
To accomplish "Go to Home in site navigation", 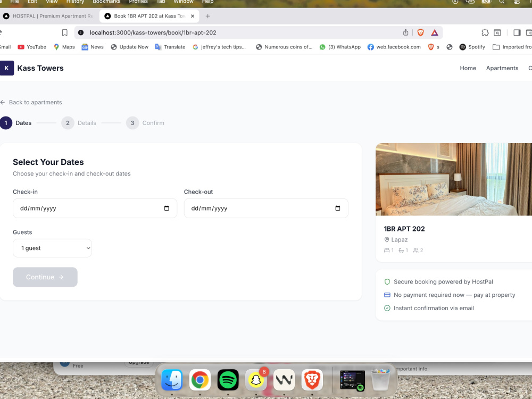I will [468, 68].
